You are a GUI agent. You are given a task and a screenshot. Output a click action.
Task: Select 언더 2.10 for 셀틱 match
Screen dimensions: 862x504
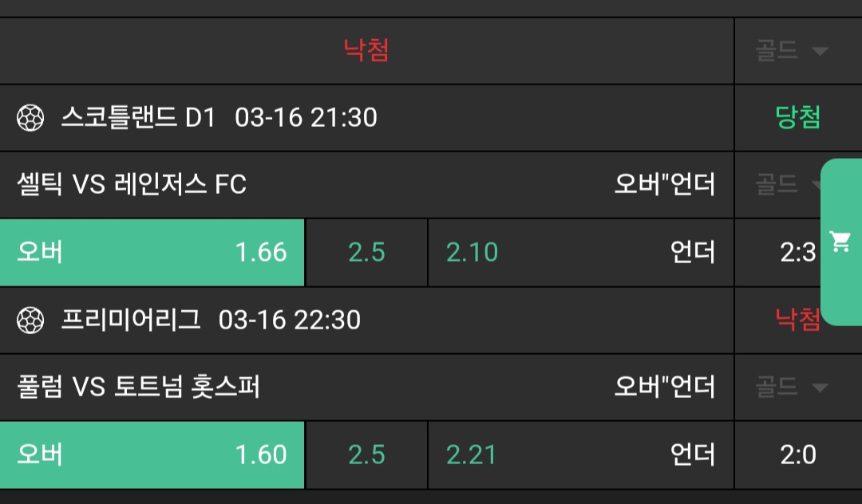pyautogui.click(x=580, y=253)
